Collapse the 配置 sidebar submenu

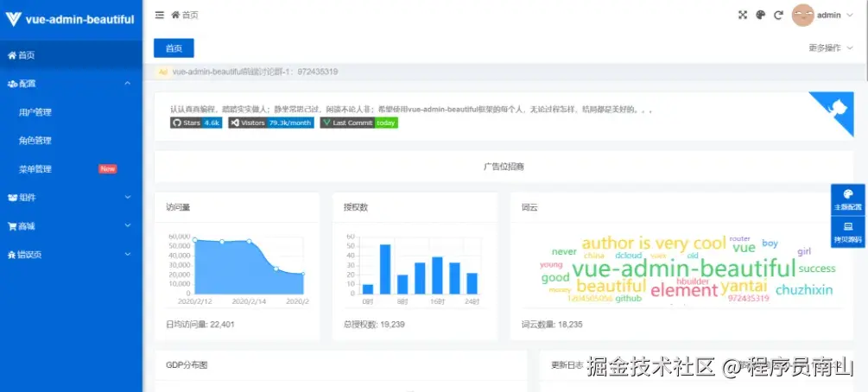71,84
